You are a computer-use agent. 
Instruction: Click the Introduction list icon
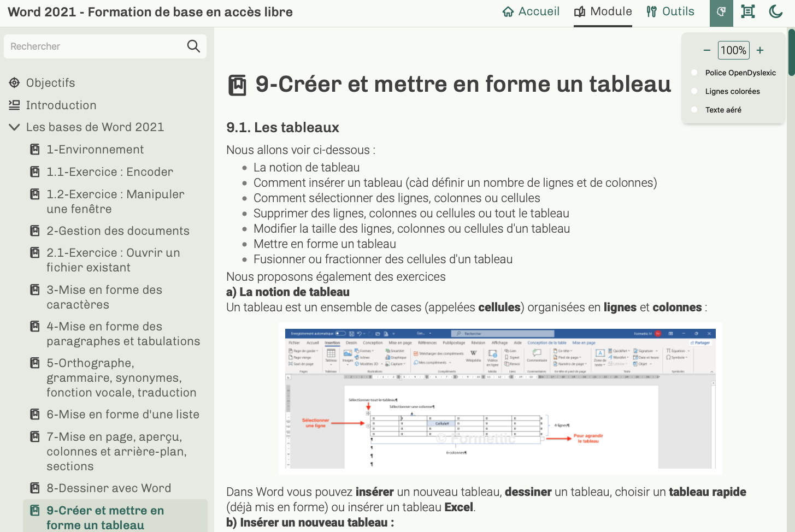tap(14, 105)
